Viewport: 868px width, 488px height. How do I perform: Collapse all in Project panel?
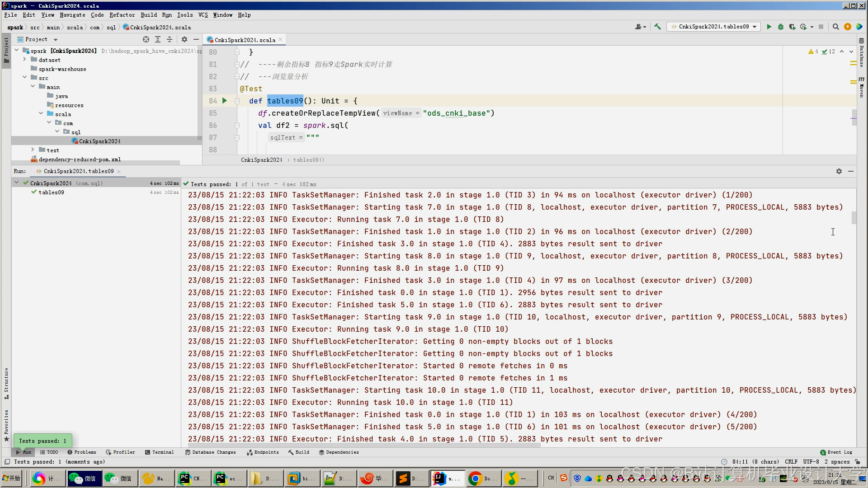170,39
